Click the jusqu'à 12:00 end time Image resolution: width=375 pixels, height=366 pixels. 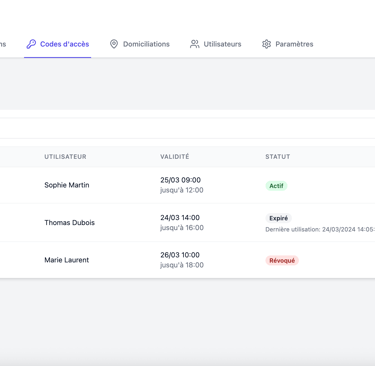click(x=182, y=190)
